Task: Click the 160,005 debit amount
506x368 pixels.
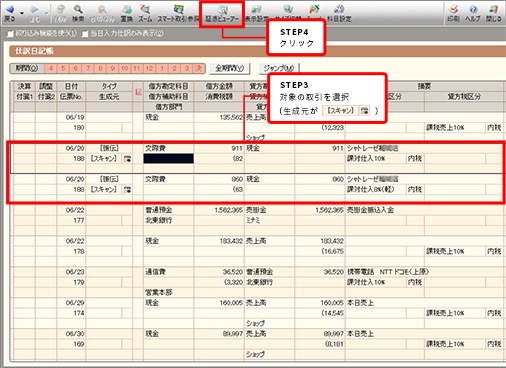Action: [x=231, y=303]
